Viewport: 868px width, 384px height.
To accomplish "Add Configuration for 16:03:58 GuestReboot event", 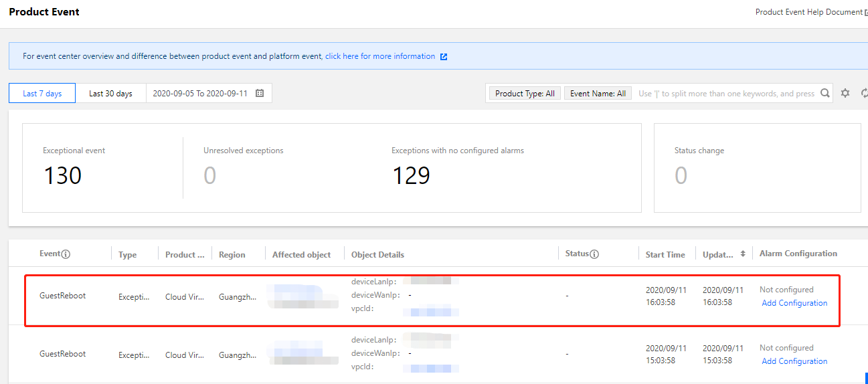I will pyautogui.click(x=794, y=303).
